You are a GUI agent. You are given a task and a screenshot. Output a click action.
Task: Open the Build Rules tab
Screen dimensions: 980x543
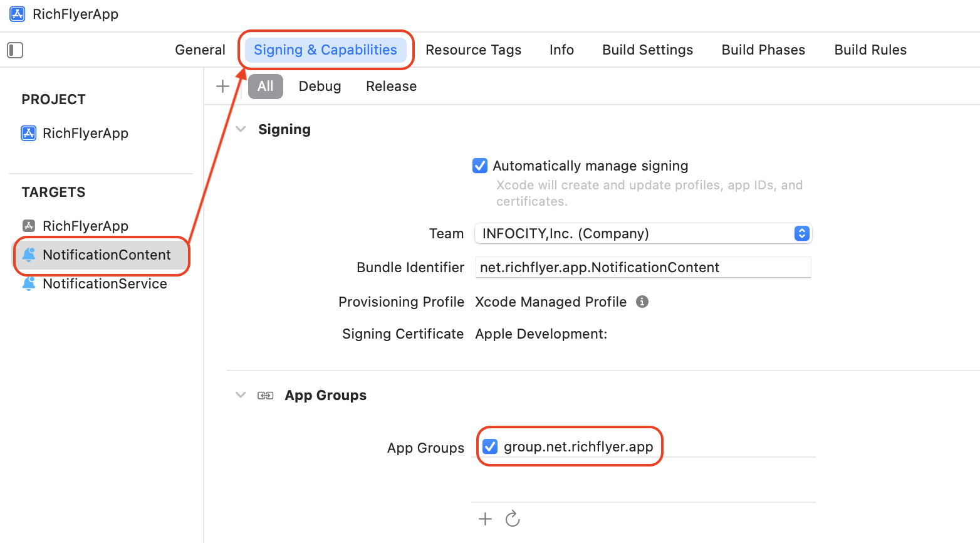point(870,50)
